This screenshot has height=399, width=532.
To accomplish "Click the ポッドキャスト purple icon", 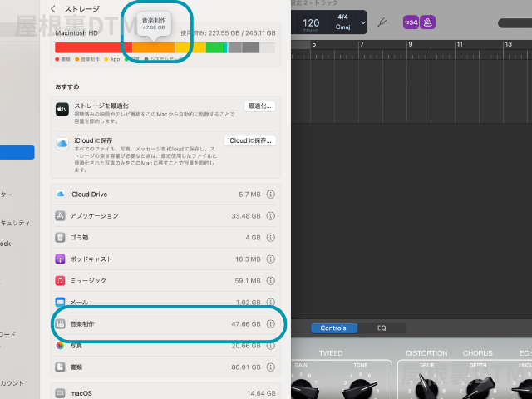I will click(x=60, y=259).
